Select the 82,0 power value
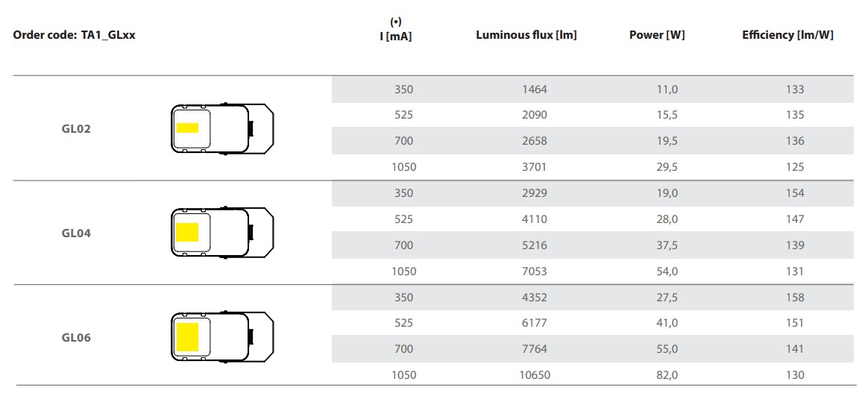The width and height of the screenshot is (868, 402). 667,375
